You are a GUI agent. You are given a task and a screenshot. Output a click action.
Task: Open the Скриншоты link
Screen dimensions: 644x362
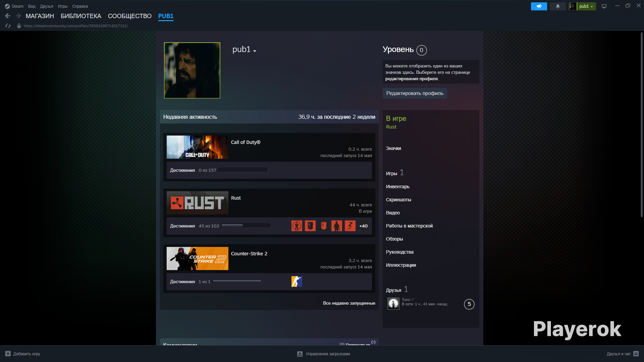click(x=399, y=199)
